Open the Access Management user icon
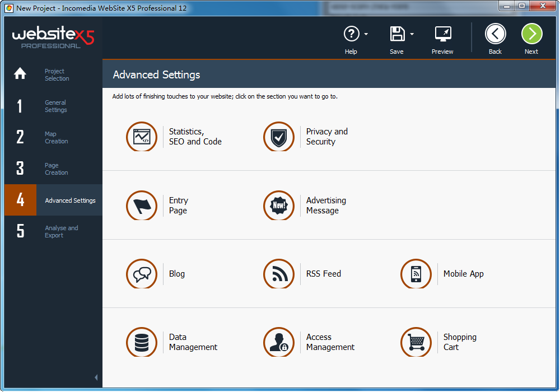This screenshot has width=560, height=392. [279, 342]
